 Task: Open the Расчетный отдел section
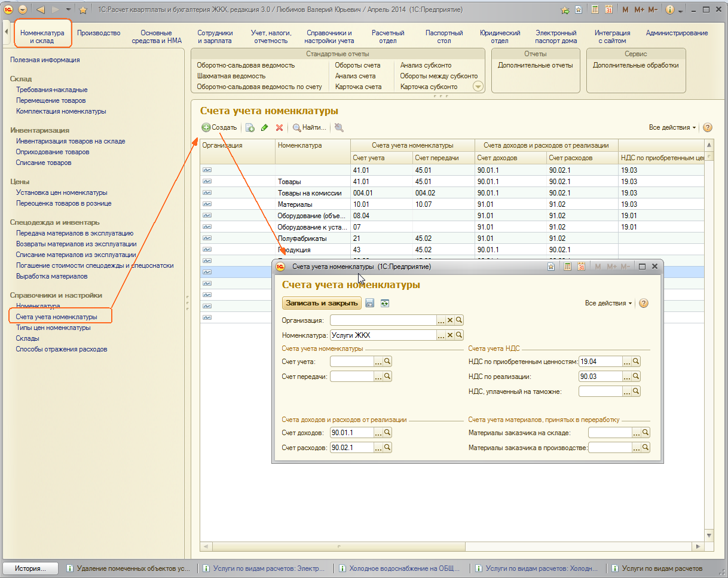pos(388,36)
